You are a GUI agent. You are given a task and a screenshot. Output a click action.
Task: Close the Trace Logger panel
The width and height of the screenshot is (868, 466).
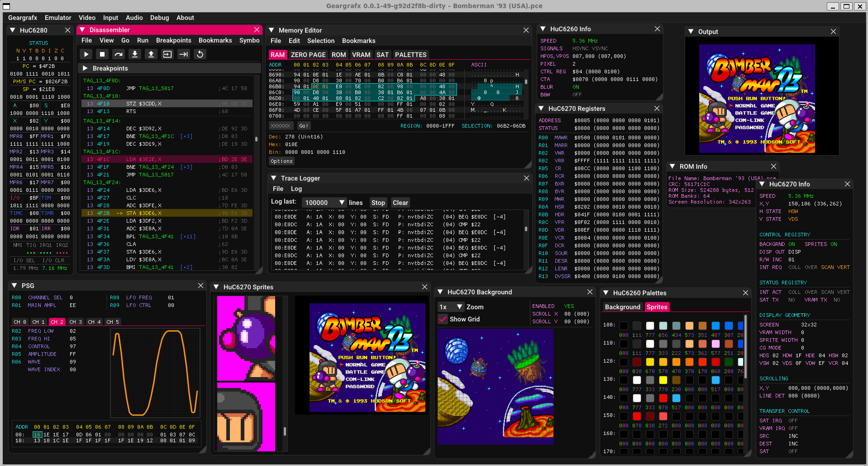click(526, 178)
